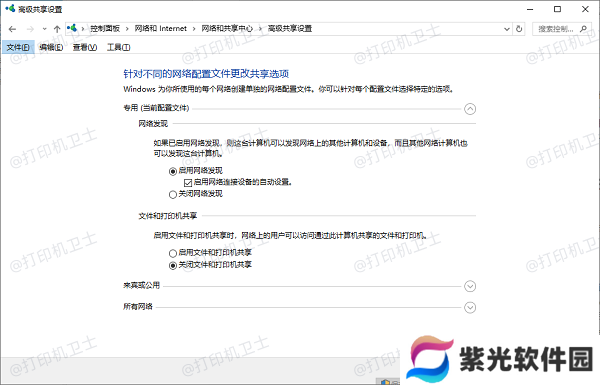Expand the 来宾或公用 section
The height and width of the screenshot is (385, 600).
(x=470, y=286)
